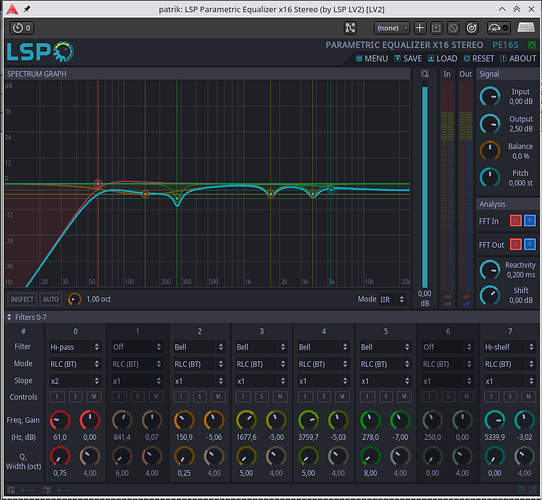Screen dimensions: 542x500
Task: Open the MENU item
Action: 372,58
